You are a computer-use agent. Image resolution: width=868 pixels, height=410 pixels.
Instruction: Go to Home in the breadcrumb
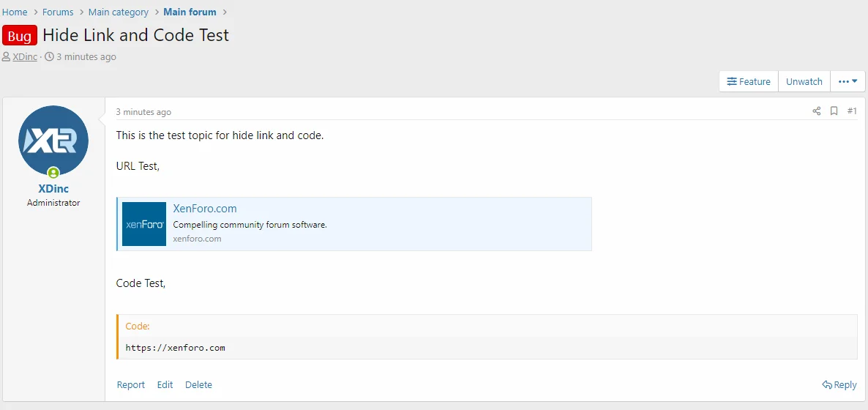(x=15, y=12)
